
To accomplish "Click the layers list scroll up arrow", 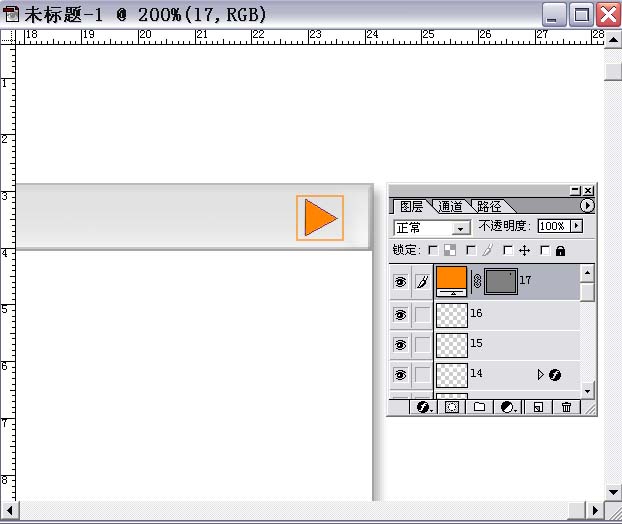I will click(587, 273).
